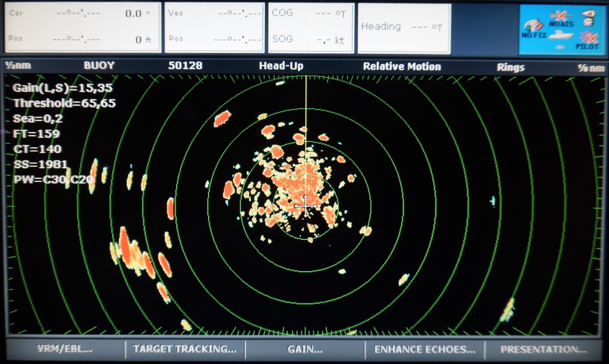Open the VRM/EBL softkey menu
Viewport: 609px width, 364px height.
click(65, 349)
